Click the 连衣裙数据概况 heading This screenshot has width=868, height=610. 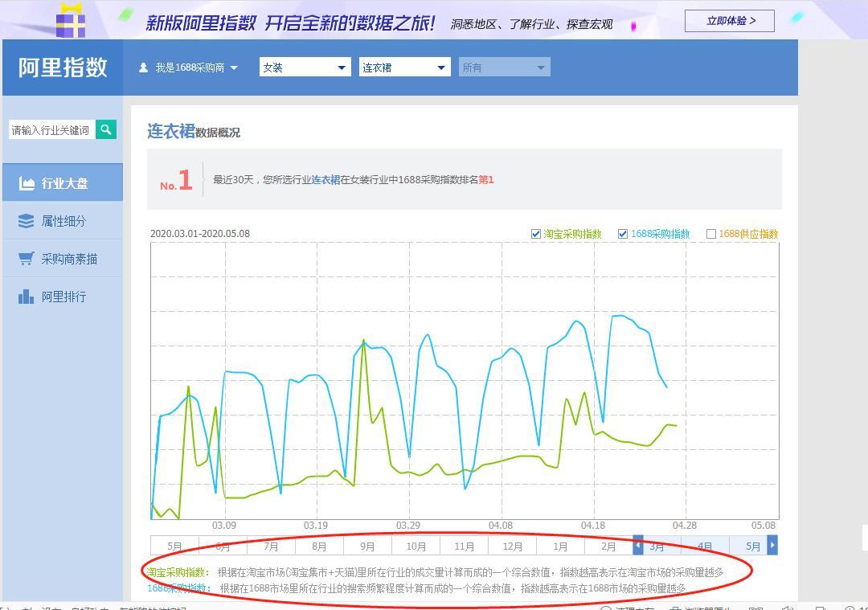[x=193, y=131]
